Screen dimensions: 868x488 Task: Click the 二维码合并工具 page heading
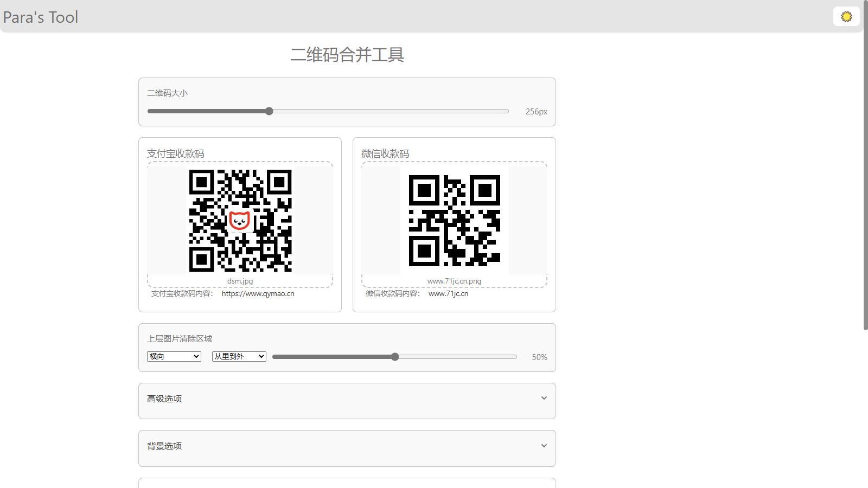click(x=347, y=55)
